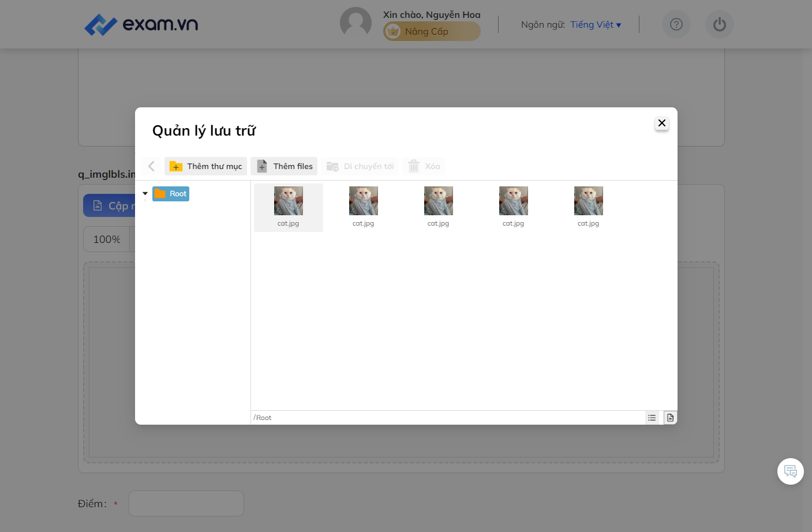Click the Nâng Cấp upgrade button

432,31
